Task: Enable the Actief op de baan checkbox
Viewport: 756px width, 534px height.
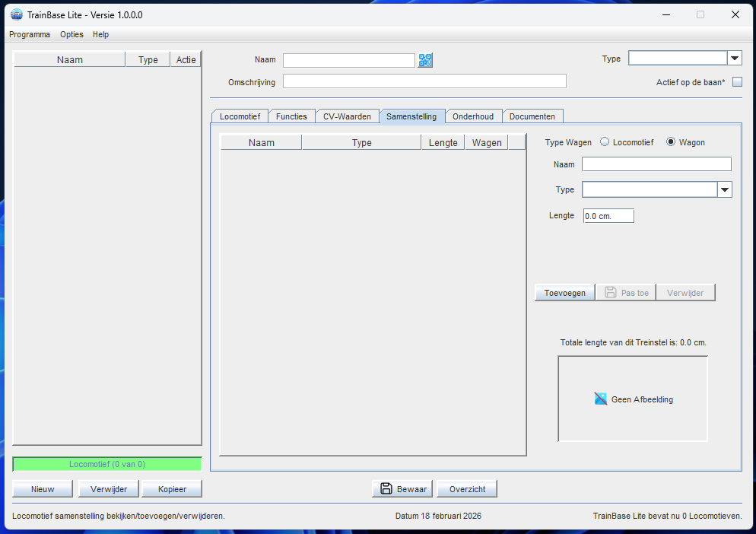Action: pyautogui.click(x=736, y=82)
